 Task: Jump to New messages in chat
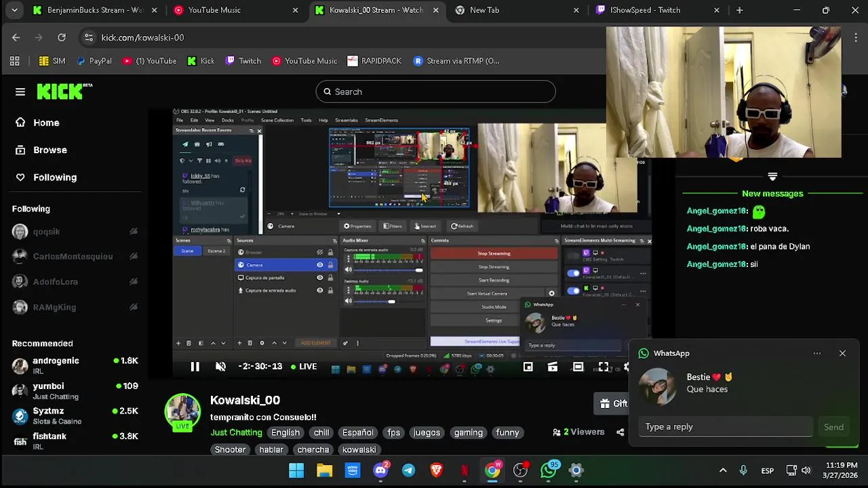(x=772, y=193)
